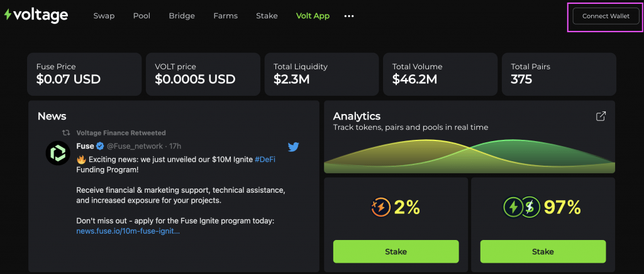This screenshot has width=644, height=274.
Task: Click the orange 2% staking token icon
Action: (x=379, y=207)
